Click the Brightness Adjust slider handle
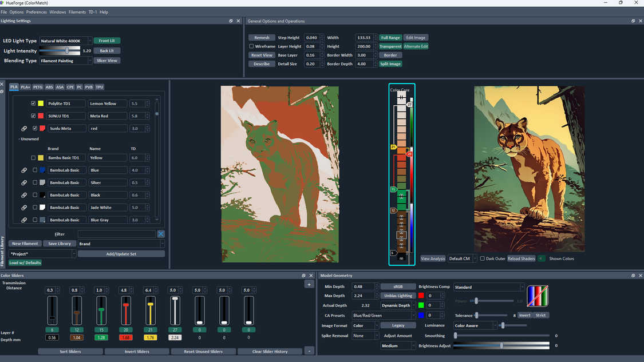 501,345
